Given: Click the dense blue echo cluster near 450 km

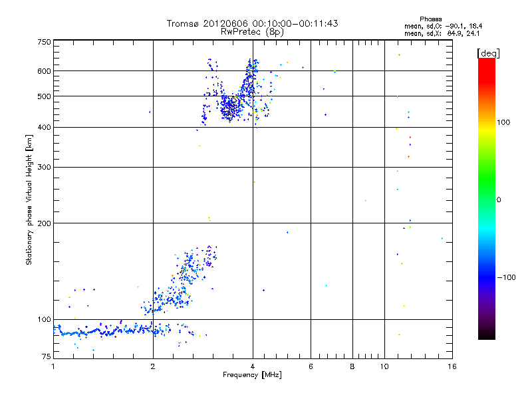Looking at the screenshot, I should coord(231,107).
